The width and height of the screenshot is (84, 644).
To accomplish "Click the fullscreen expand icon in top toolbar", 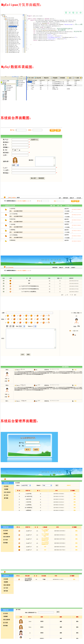I will click(70, 12).
